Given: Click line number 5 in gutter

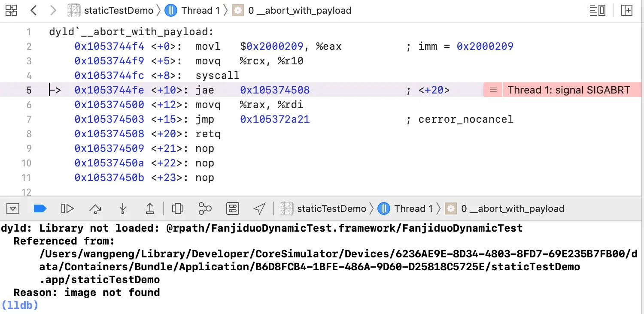Looking at the screenshot, I should pyautogui.click(x=29, y=90).
